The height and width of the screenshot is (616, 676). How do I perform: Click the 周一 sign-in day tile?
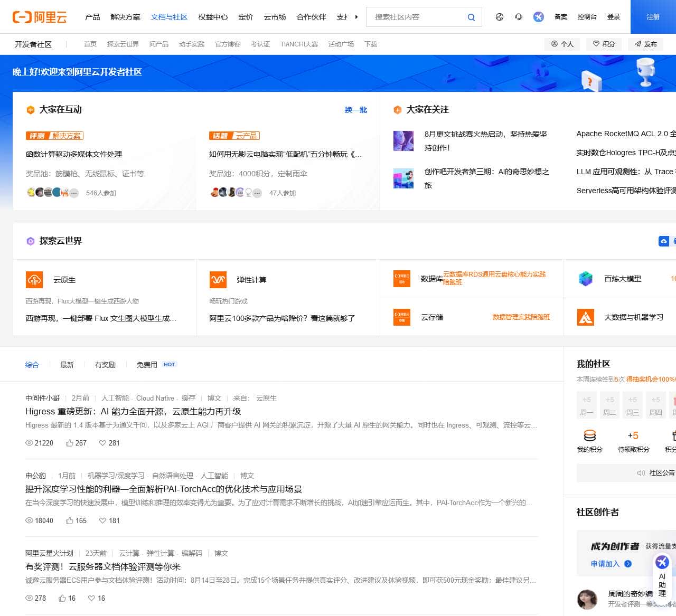coord(587,405)
